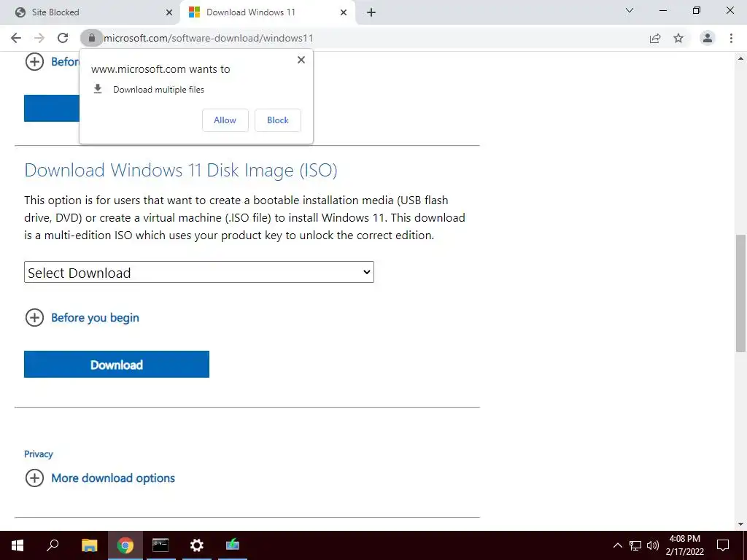
Task: Expand Before you begin under ISO section
Action: coord(82,318)
